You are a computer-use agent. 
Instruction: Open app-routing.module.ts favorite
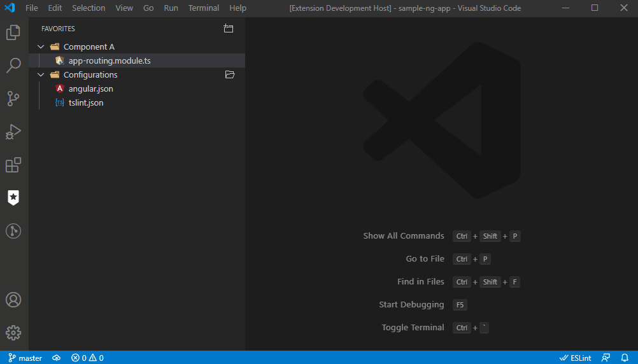point(137,60)
